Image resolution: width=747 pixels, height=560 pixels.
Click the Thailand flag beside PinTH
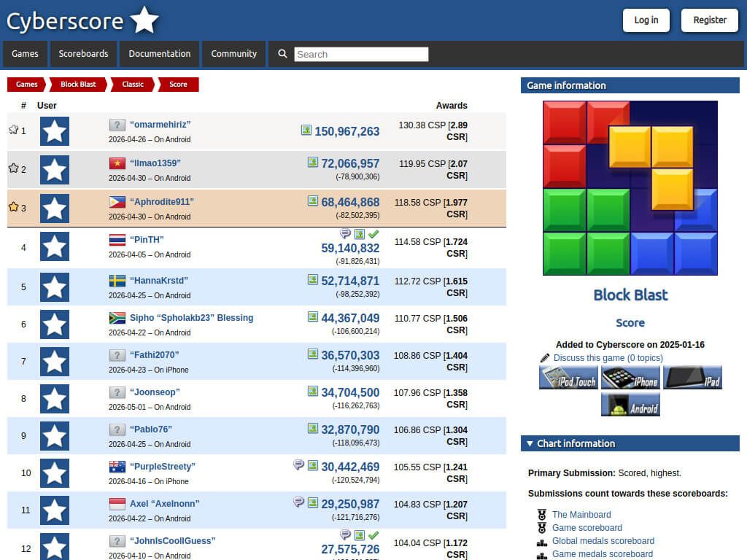click(x=117, y=240)
